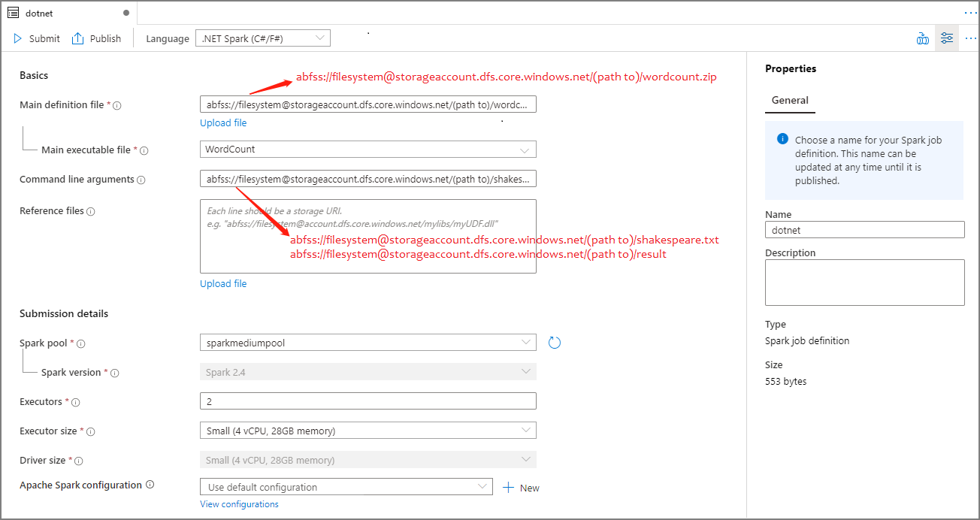Show info for Driver size
The height and width of the screenshot is (520, 980).
tap(79, 461)
